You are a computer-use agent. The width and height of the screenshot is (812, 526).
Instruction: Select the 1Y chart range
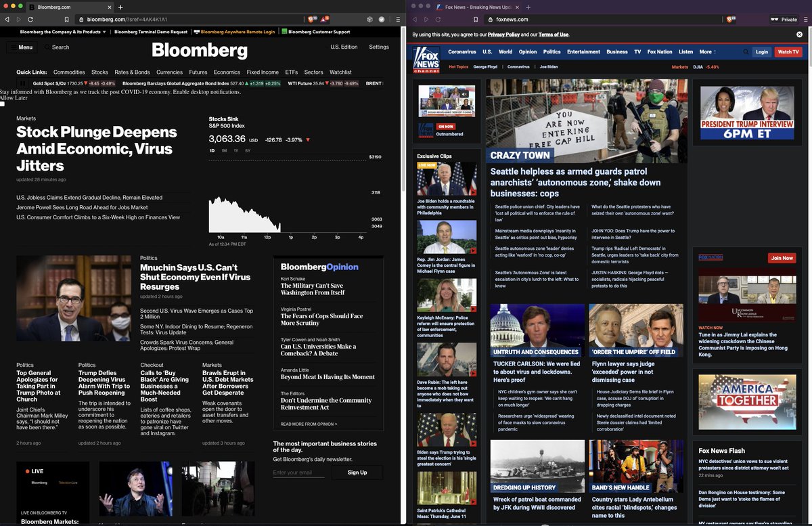coord(236,150)
